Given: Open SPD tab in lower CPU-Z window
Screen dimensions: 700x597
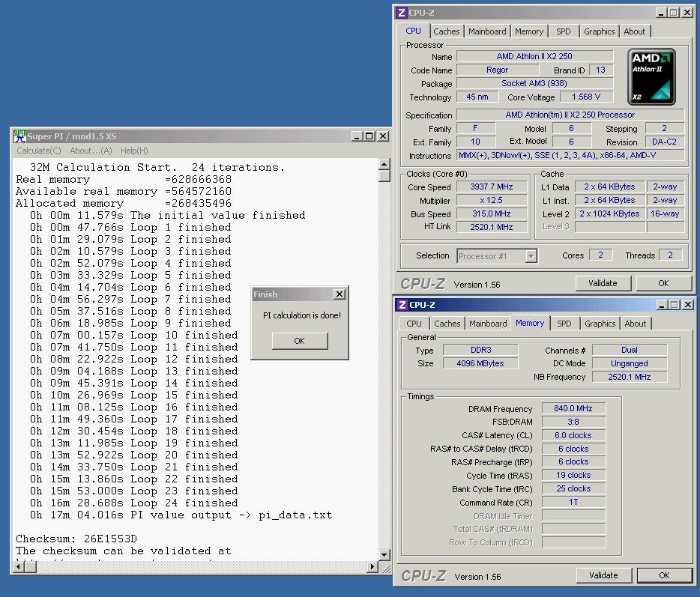Looking at the screenshot, I should click(x=564, y=324).
